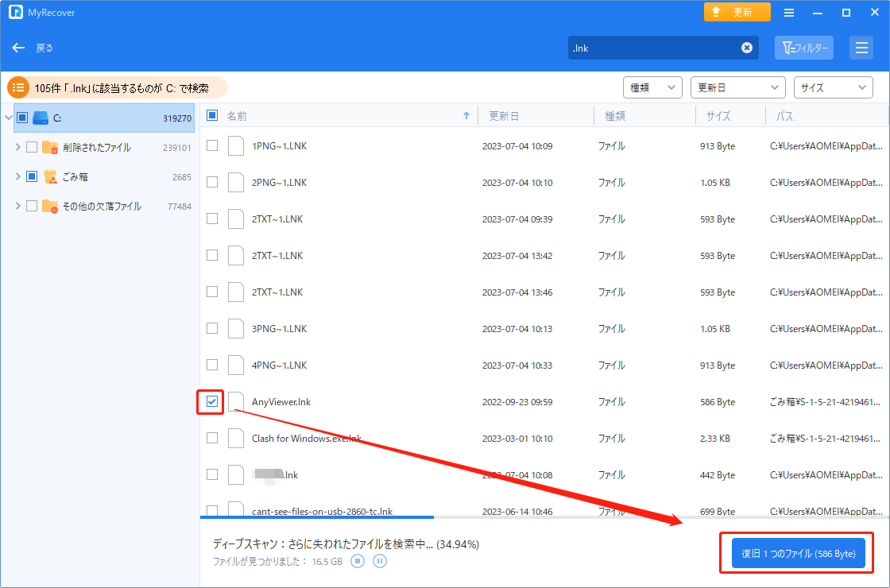Check the 1PNG~1.LNK file checkbox
The height and width of the screenshot is (588, 890).
(212, 146)
